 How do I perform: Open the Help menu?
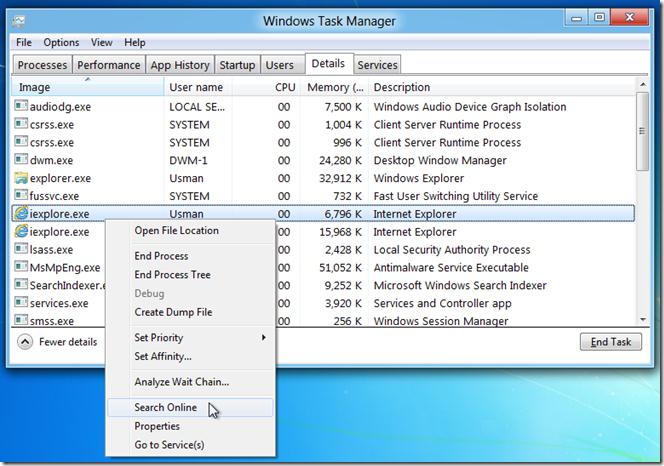pos(135,42)
